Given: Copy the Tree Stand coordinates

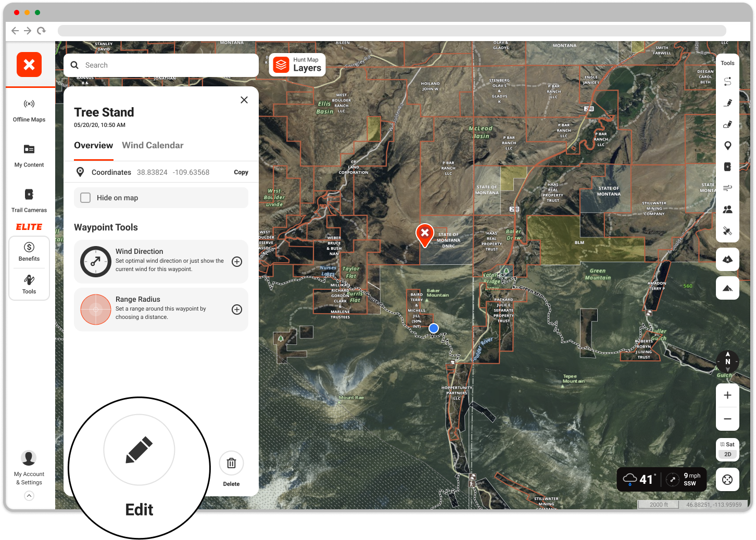Looking at the screenshot, I should tap(241, 172).
